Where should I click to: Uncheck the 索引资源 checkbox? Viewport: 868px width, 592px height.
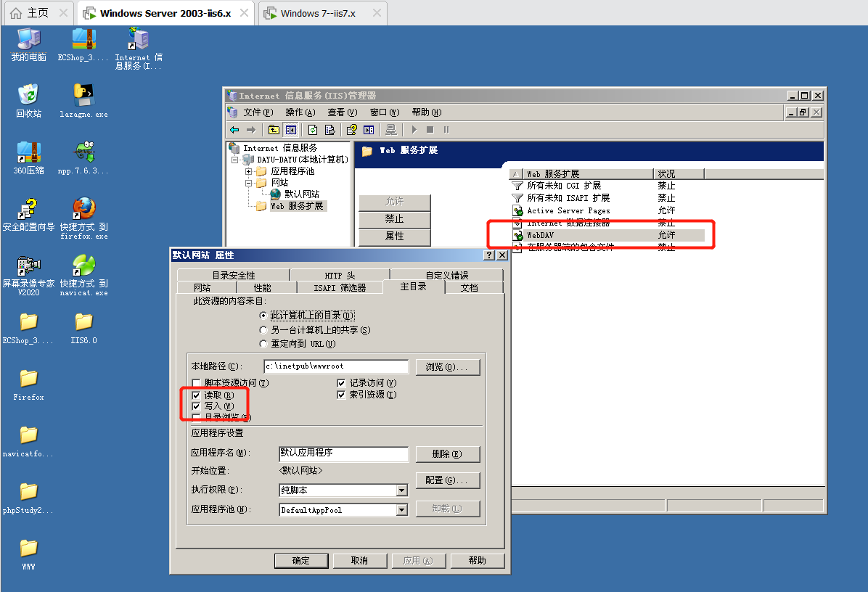coord(341,395)
